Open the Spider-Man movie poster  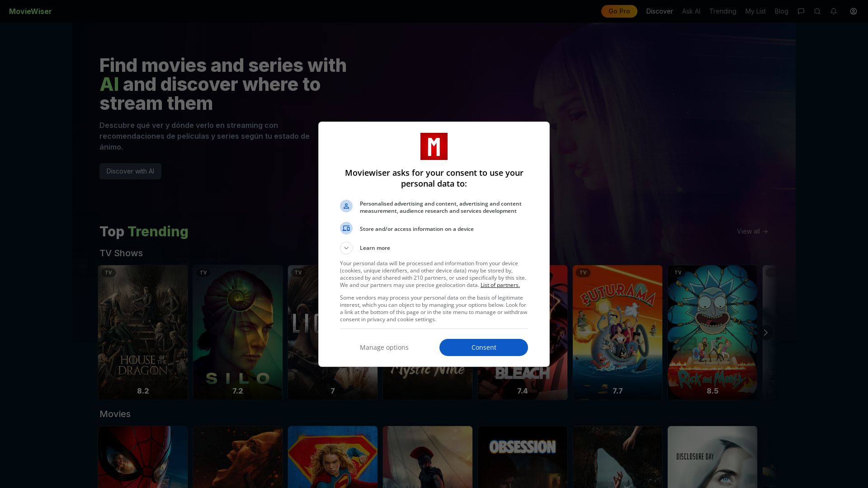pyautogui.click(x=143, y=457)
